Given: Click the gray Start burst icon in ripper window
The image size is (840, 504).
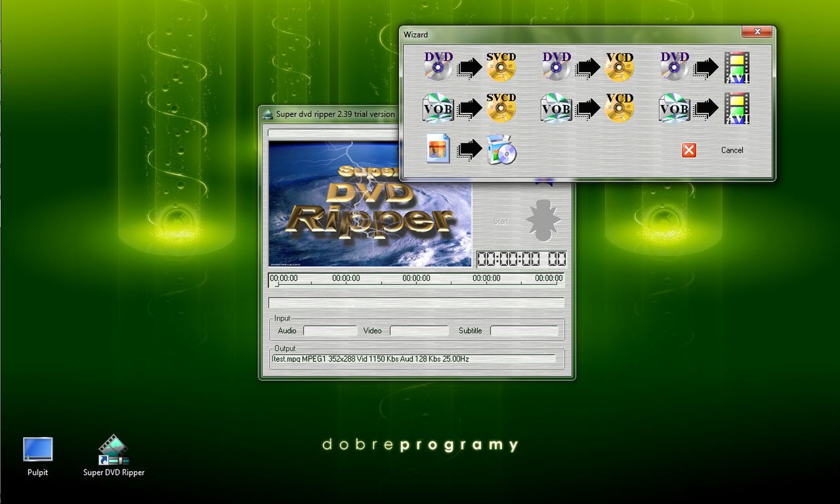Looking at the screenshot, I should click(x=543, y=220).
